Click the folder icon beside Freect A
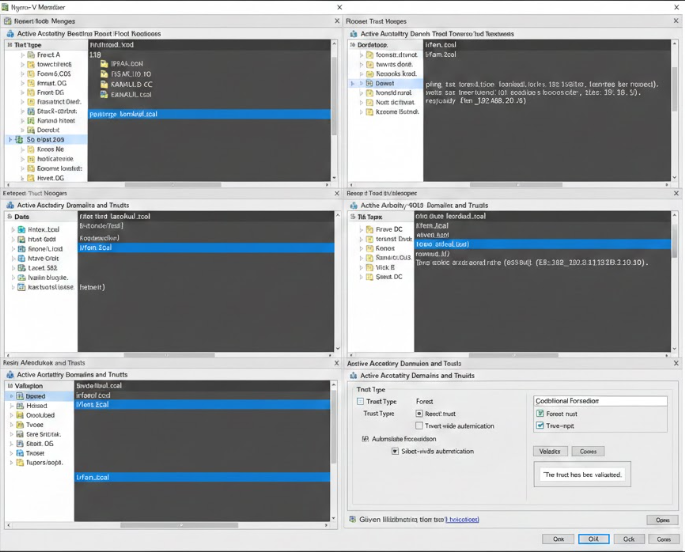Screen dimensions: 685x552 pyautogui.click(x=31, y=55)
